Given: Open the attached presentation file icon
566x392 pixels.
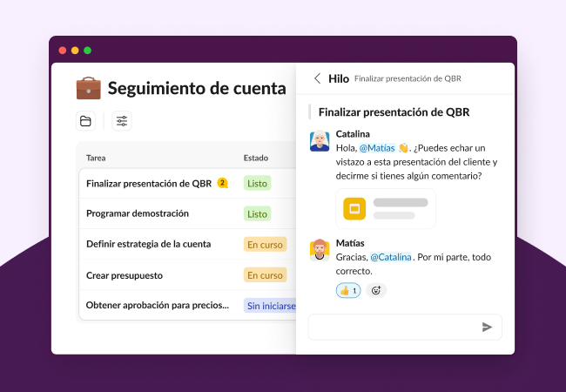Looking at the screenshot, I should point(354,209).
